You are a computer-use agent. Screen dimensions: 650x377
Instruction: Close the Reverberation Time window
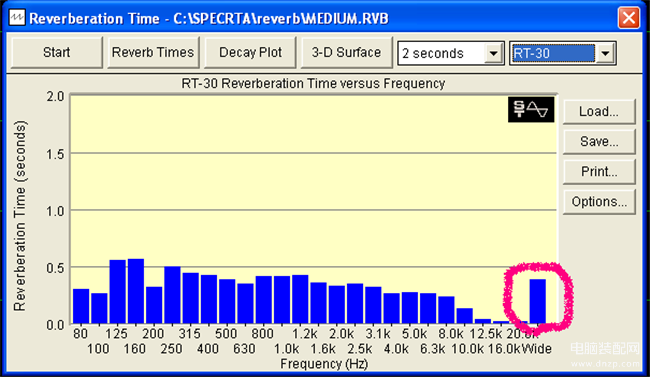click(x=628, y=18)
